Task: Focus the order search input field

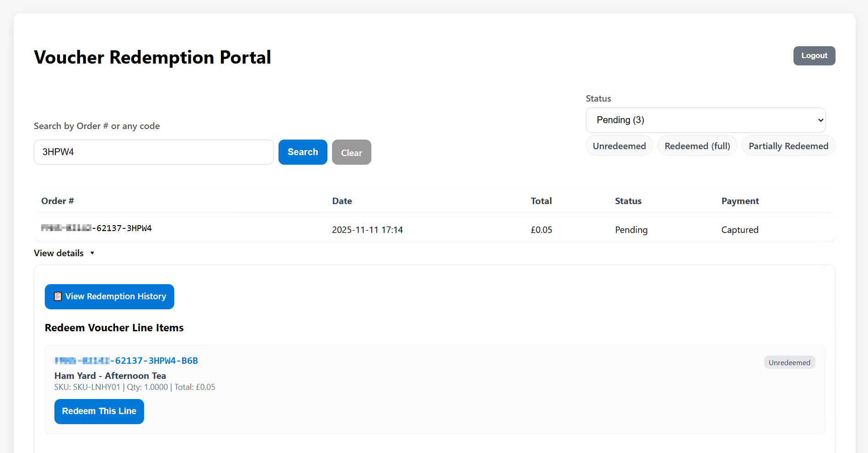Action: [154, 152]
